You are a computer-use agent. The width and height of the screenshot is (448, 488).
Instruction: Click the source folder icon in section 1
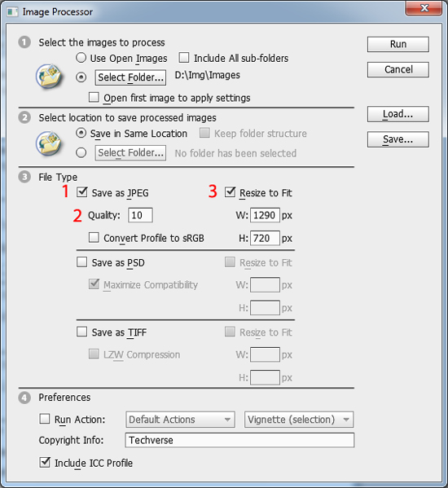49,77
